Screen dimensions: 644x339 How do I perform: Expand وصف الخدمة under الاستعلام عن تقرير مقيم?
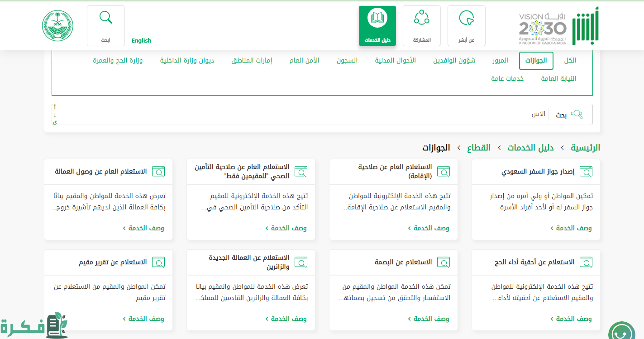pyautogui.click(x=143, y=319)
